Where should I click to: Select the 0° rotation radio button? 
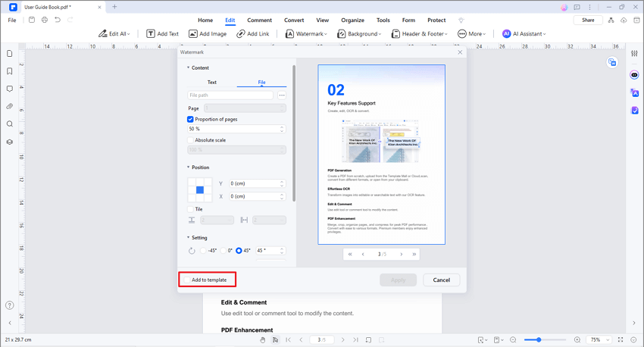[223, 251]
